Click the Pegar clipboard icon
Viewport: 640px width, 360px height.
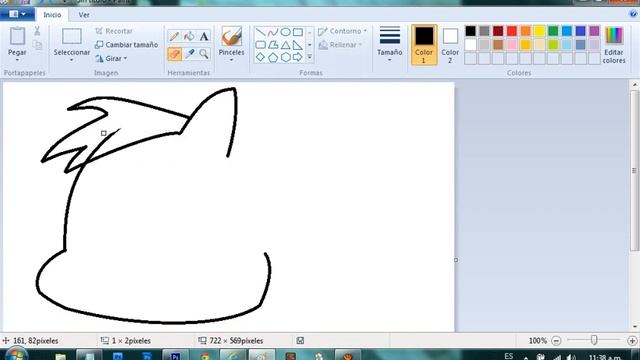click(x=17, y=36)
